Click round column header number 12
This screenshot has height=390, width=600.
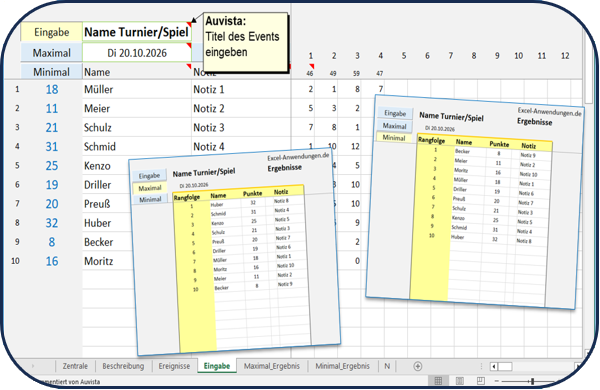[565, 56]
